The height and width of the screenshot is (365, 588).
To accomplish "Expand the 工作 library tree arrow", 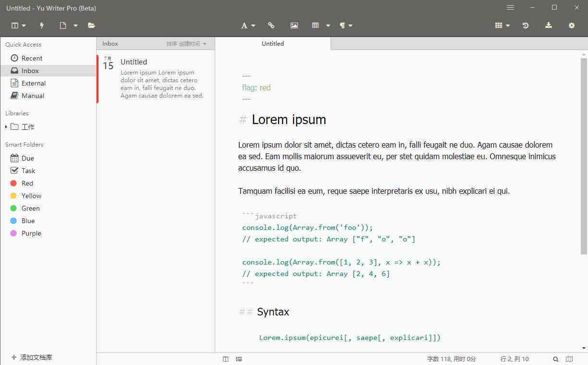I will [x=6, y=127].
